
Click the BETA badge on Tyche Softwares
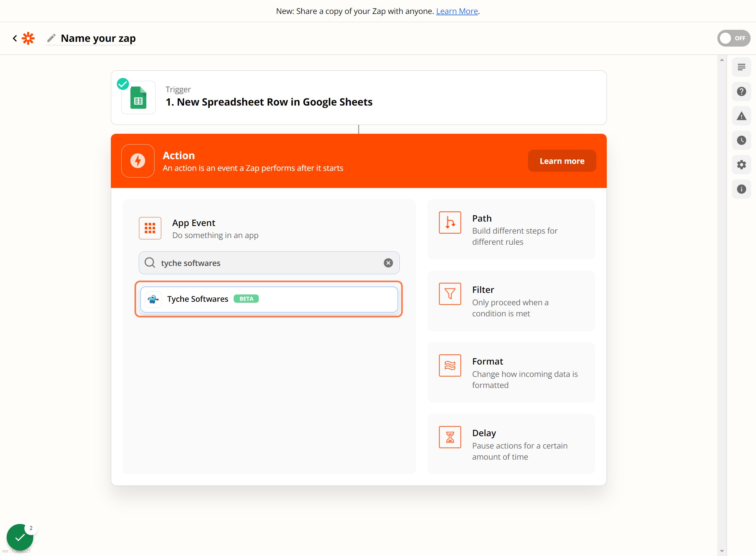(x=246, y=299)
